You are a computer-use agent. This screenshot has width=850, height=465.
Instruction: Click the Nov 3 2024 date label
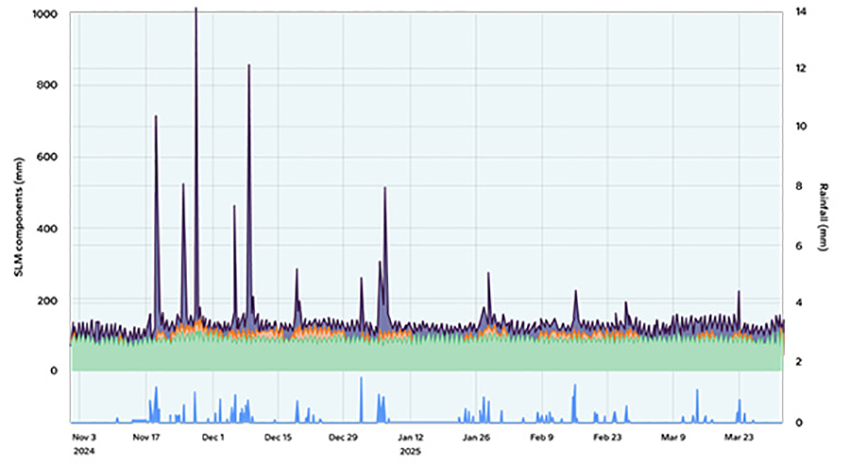84,443
